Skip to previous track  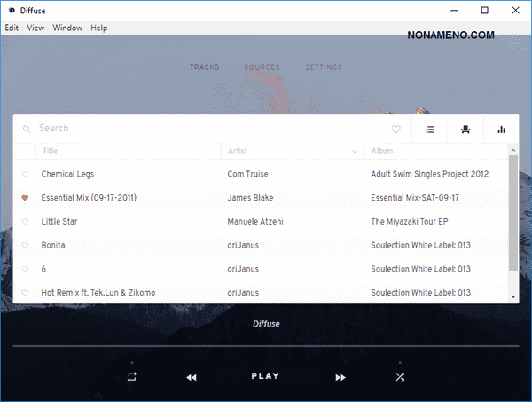192,377
